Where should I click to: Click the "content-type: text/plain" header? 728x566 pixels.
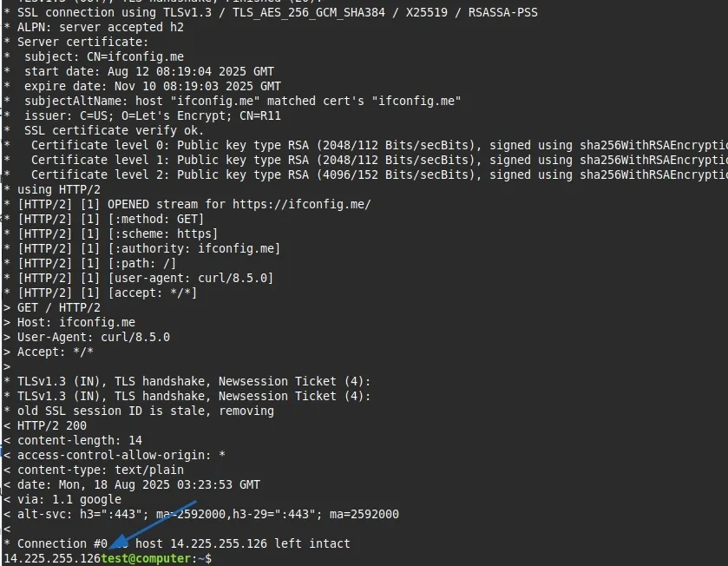101,470
